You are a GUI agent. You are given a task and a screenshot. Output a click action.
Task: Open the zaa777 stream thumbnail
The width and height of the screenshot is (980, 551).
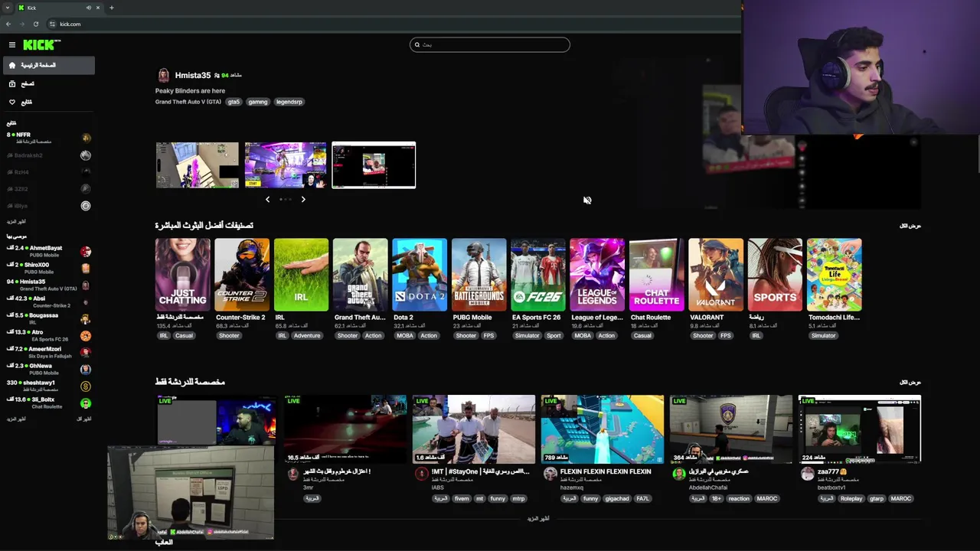pyautogui.click(x=860, y=429)
